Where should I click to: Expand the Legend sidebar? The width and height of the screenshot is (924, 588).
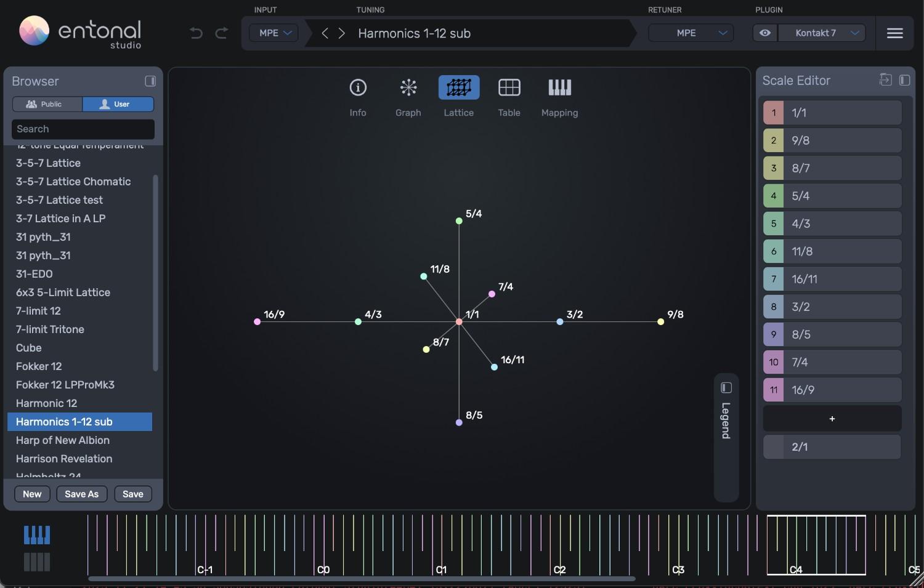(x=726, y=387)
